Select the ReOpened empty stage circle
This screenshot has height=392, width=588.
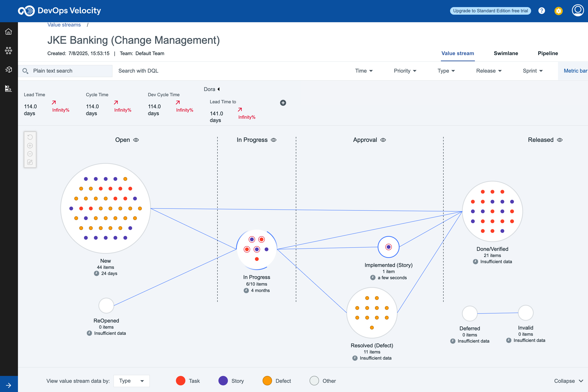106,305
